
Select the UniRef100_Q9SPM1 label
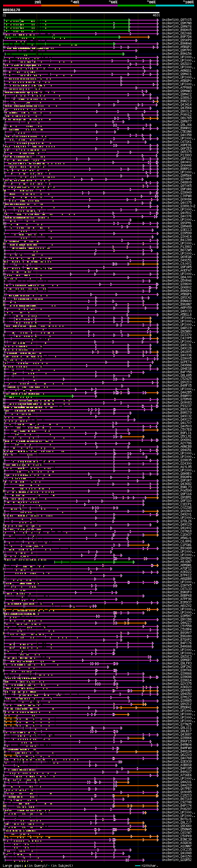click(177, 223)
